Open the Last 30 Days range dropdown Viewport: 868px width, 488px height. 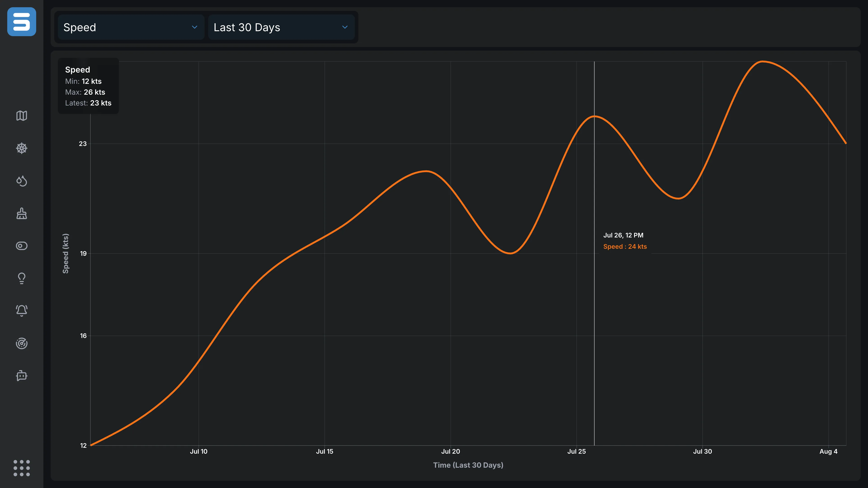(x=281, y=27)
